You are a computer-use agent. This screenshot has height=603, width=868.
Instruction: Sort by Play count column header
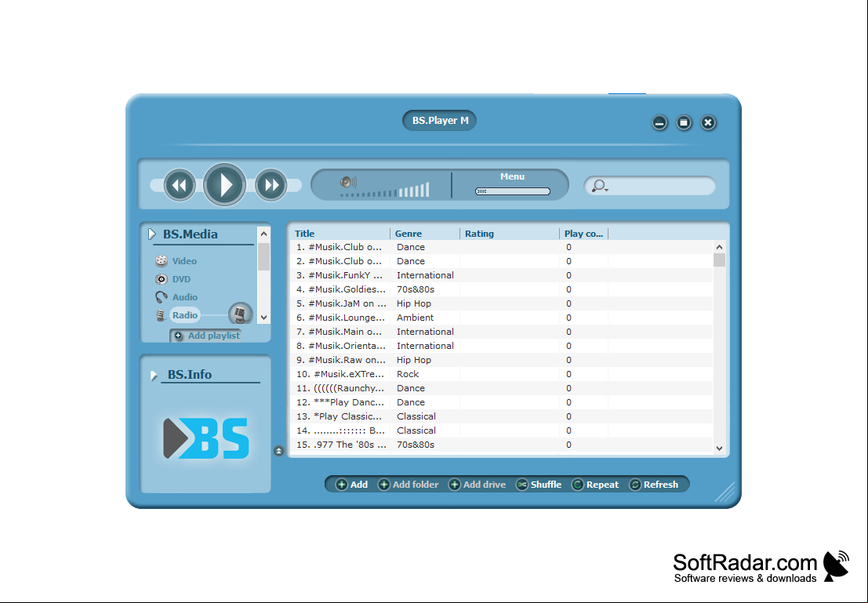(584, 234)
